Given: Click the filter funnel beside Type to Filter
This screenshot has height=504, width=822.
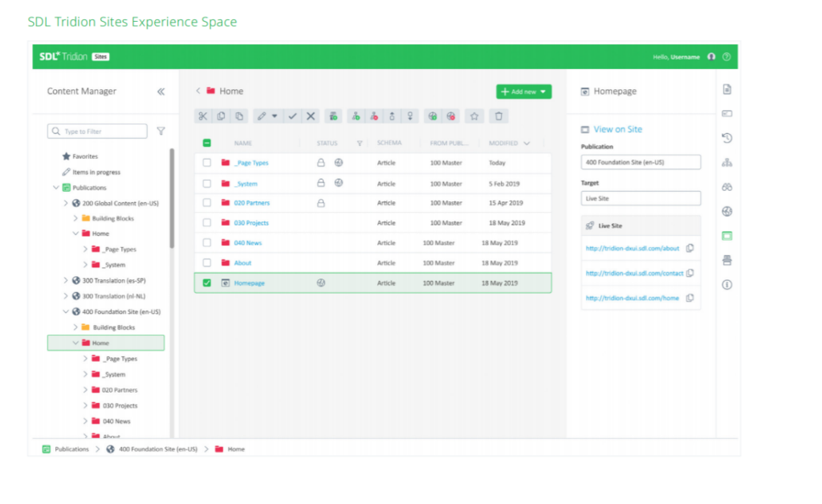Looking at the screenshot, I should 161,131.
